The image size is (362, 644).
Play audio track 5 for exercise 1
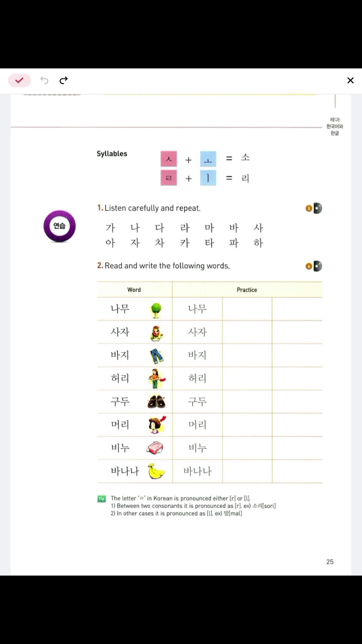tap(314, 208)
